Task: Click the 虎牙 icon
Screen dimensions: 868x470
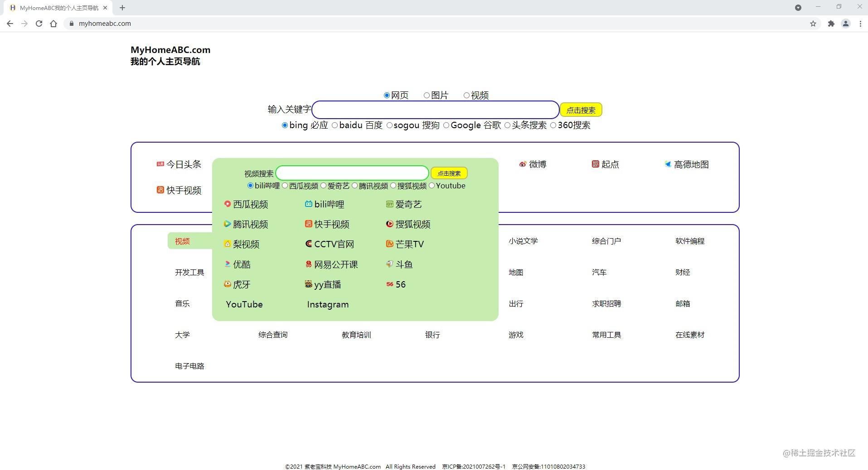Action: (x=227, y=284)
